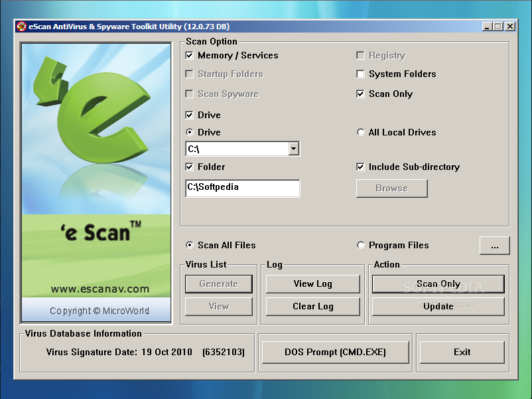Click the Exit button
532x399 pixels.
462,352
